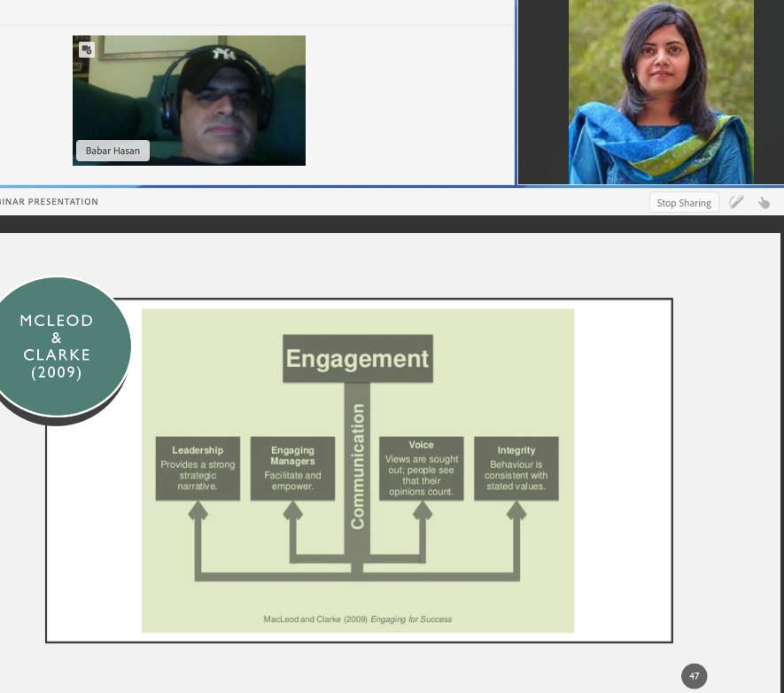The image size is (784, 693).
Task: Click the Integrity box on the slide
Action: coord(516,468)
